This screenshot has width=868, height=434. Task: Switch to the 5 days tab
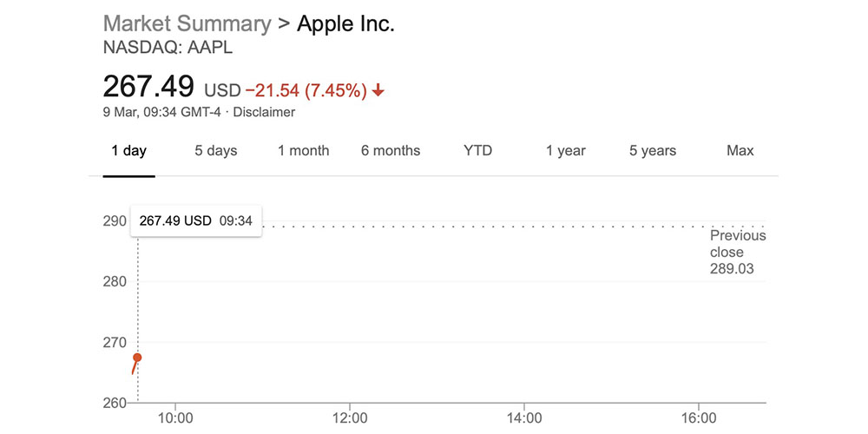pos(215,151)
